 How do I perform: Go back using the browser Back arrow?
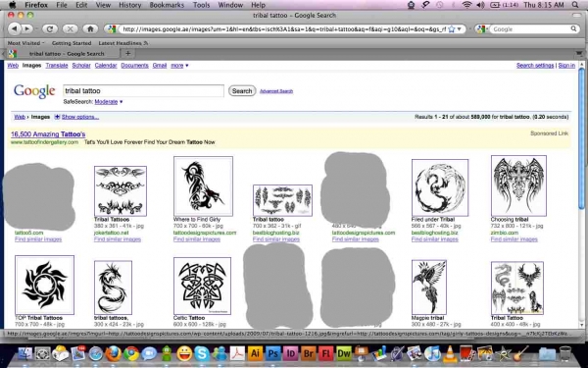pyautogui.click(x=15, y=28)
